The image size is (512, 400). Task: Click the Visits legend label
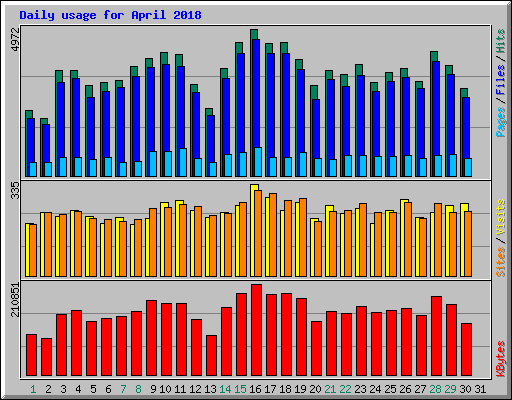point(501,218)
